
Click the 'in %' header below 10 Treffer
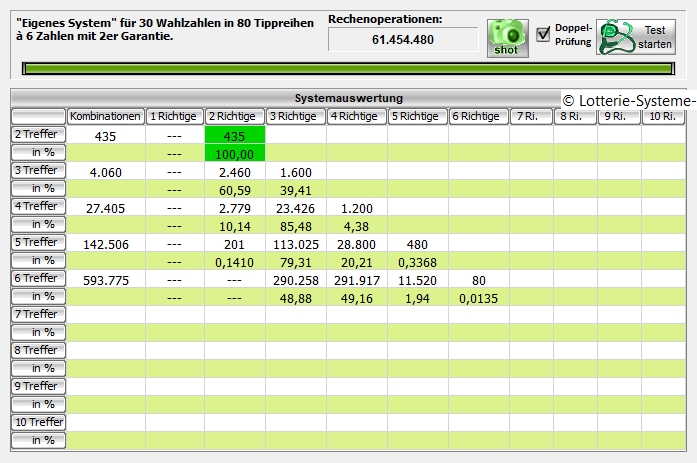tap(38, 440)
